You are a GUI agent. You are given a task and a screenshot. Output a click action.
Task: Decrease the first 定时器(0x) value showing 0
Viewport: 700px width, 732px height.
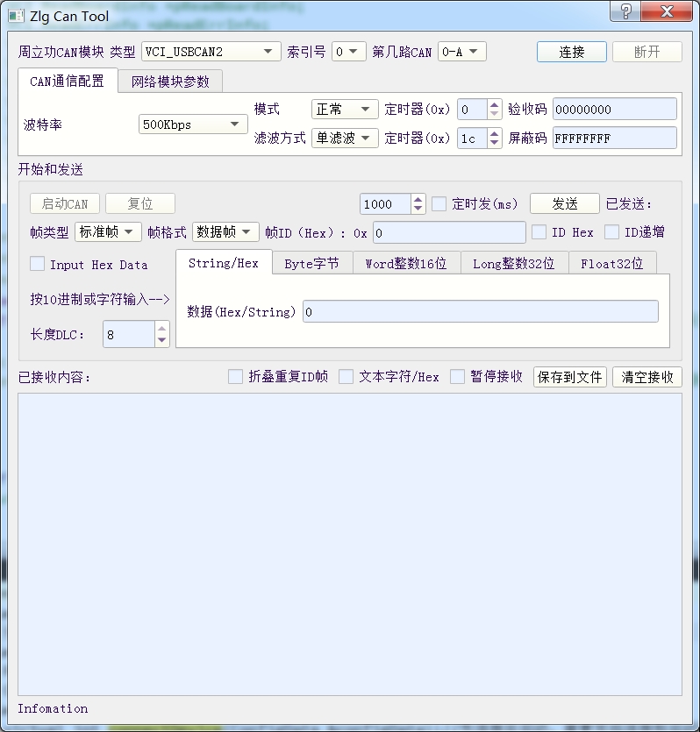pyautogui.click(x=494, y=114)
